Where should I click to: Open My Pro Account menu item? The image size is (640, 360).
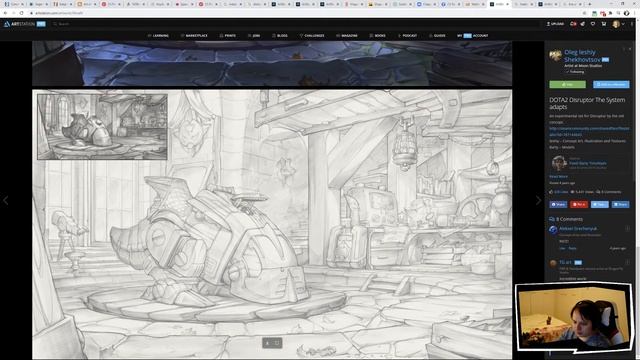coord(473,36)
